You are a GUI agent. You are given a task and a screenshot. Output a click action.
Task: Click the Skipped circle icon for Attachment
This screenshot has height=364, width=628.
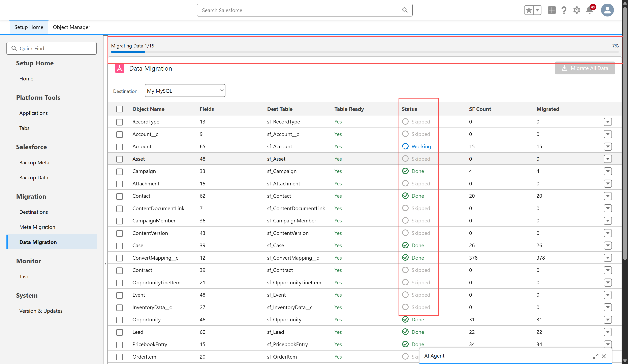tap(405, 183)
